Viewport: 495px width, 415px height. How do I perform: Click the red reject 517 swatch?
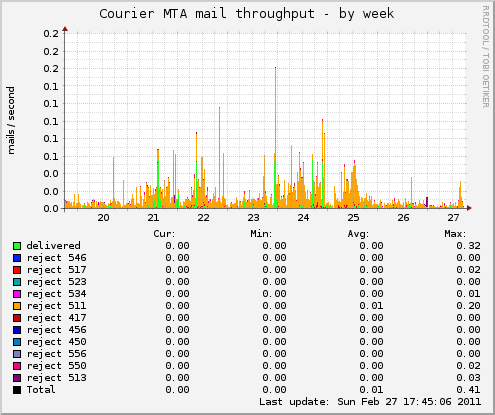coord(17,270)
